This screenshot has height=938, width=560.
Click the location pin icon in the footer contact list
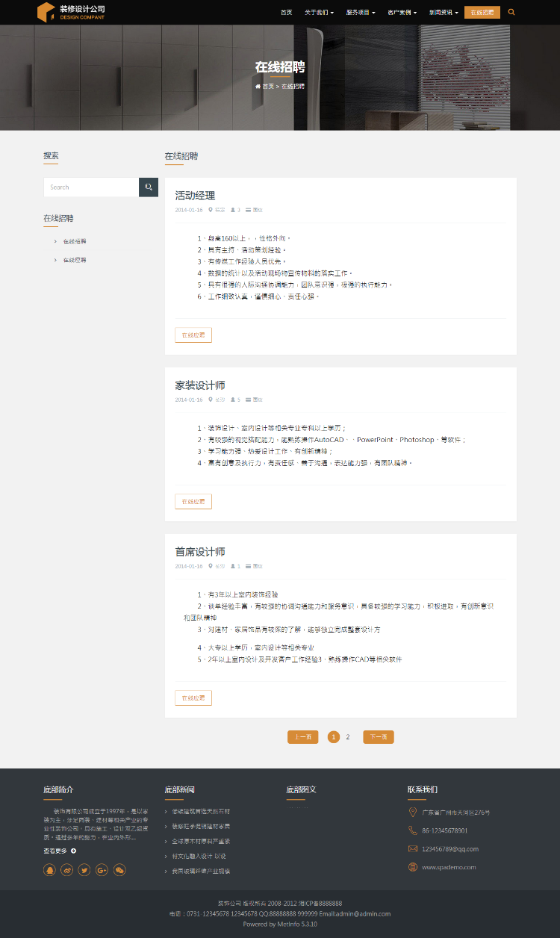tap(413, 812)
